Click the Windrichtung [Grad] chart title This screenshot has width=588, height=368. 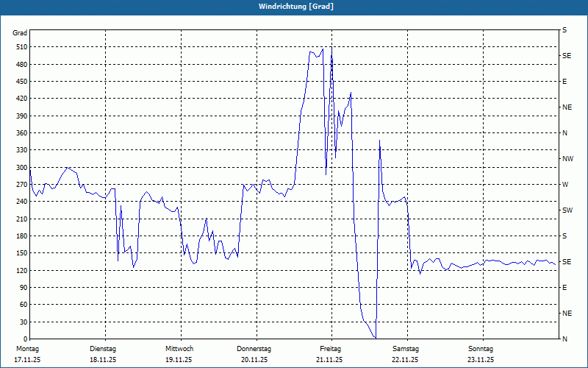[295, 7]
